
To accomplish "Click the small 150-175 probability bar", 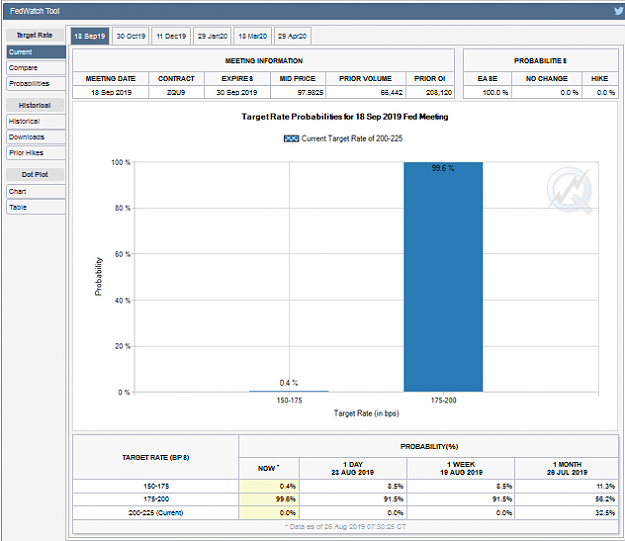I will (x=289, y=391).
